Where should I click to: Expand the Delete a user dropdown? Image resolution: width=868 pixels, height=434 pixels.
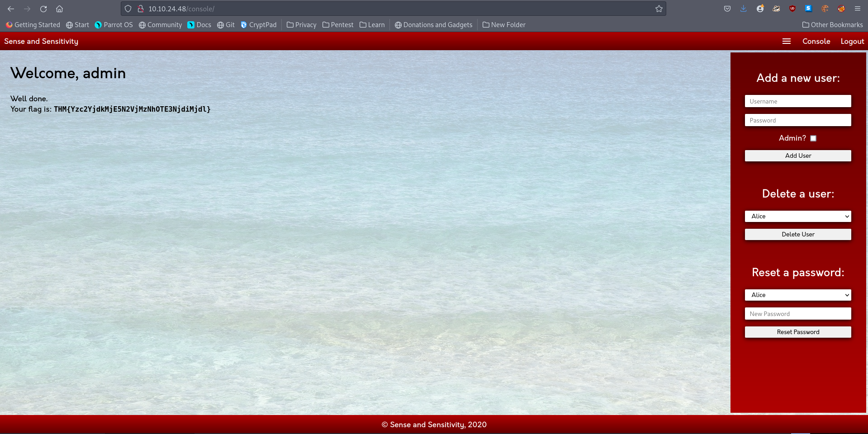pyautogui.click(x=797, y=217)
